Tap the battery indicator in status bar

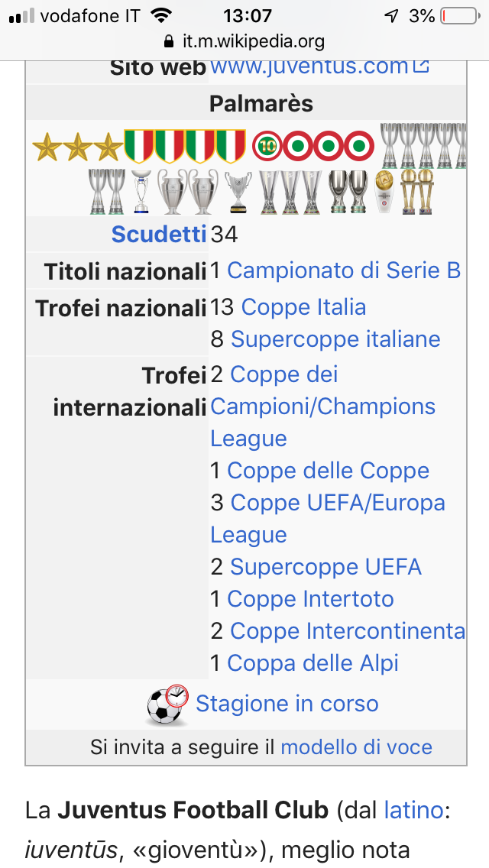coord(460,16)
